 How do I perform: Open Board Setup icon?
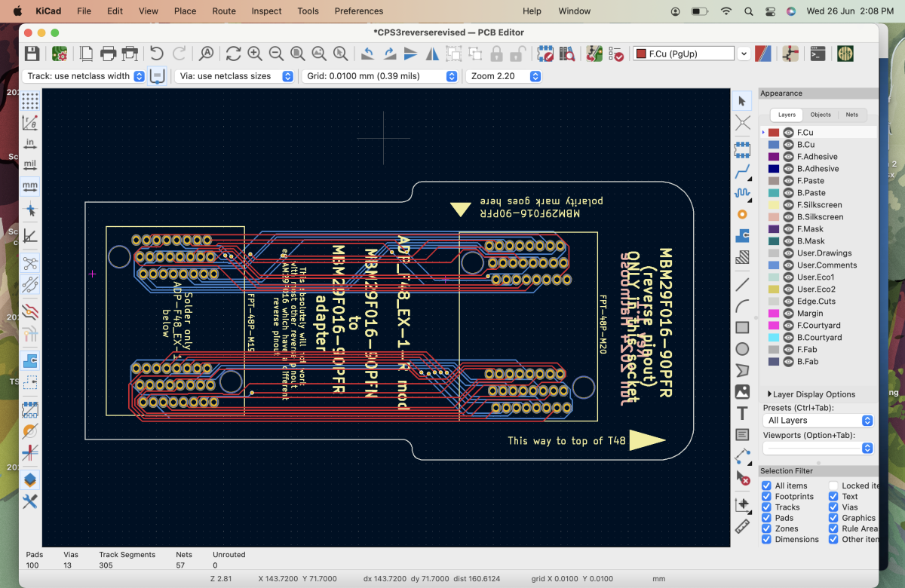pos(60,54)
